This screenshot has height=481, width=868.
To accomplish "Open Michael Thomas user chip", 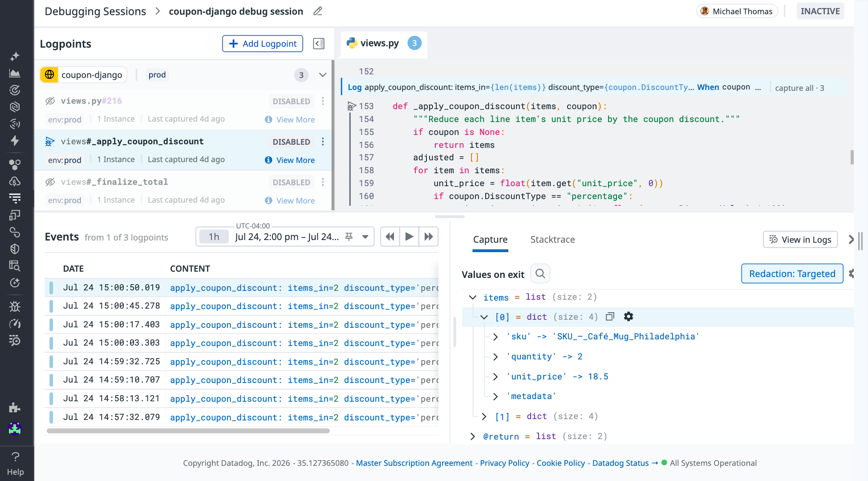I will coord(737,11).
